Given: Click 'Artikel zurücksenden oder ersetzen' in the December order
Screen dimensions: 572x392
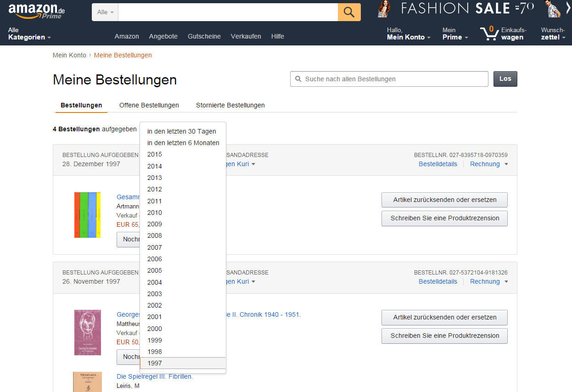Looking at the screenshot, I should [444, 200].
